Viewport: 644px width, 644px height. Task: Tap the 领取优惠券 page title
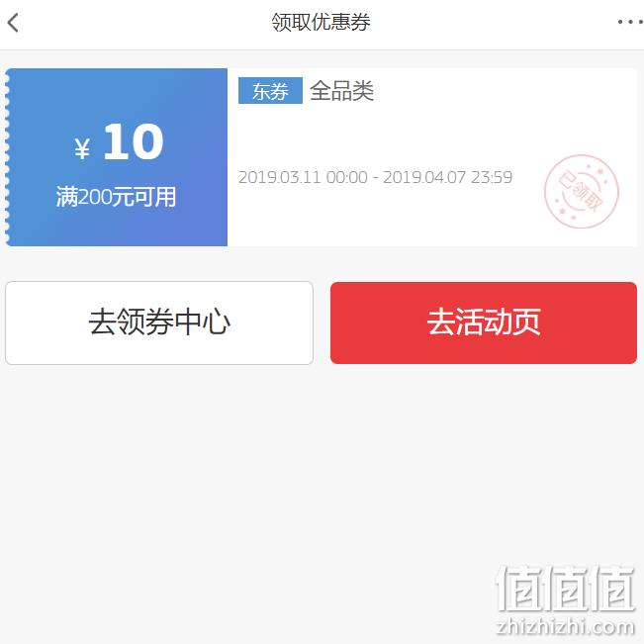tap(321, 22)
